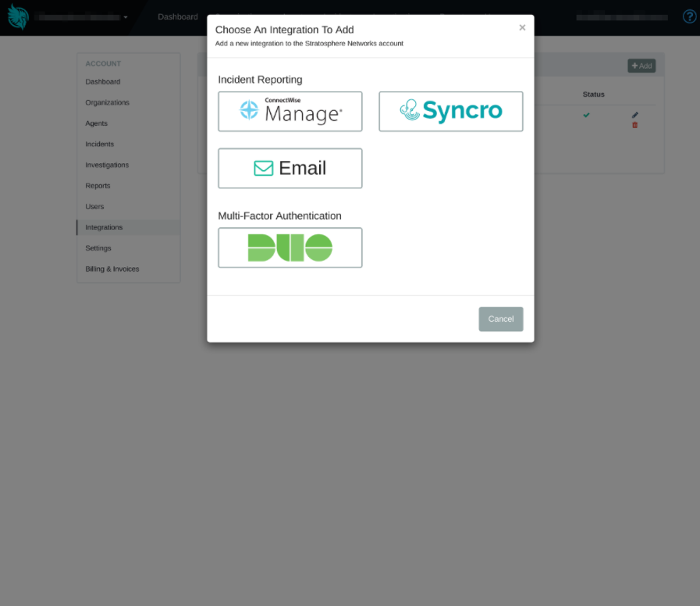The image size is (700, 606).
Task: Open Dashboard in the Account sidebar
Action: pyautogui.click(x=103, y=82)
